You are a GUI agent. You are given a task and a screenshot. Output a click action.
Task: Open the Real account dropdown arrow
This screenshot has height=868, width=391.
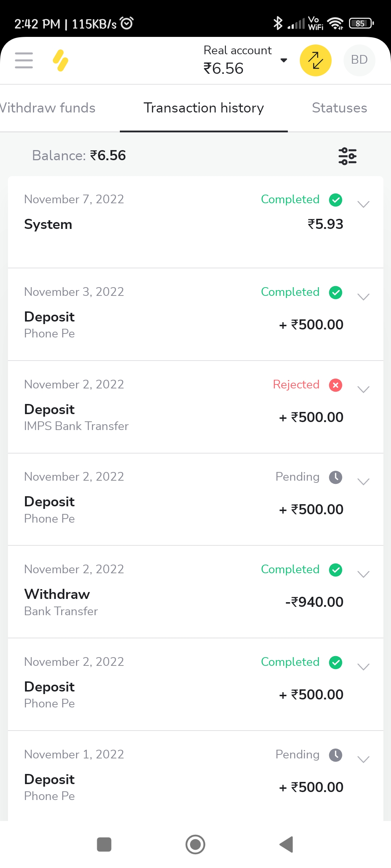[284, 60]
